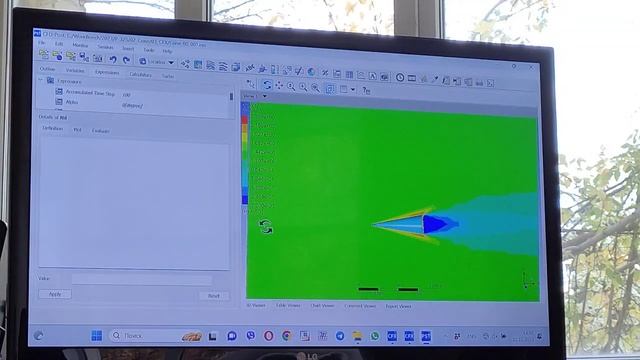This screenshot has height=360, width=640.
Task: Switch to the Report Viewer tab
Action: (398, 307)
